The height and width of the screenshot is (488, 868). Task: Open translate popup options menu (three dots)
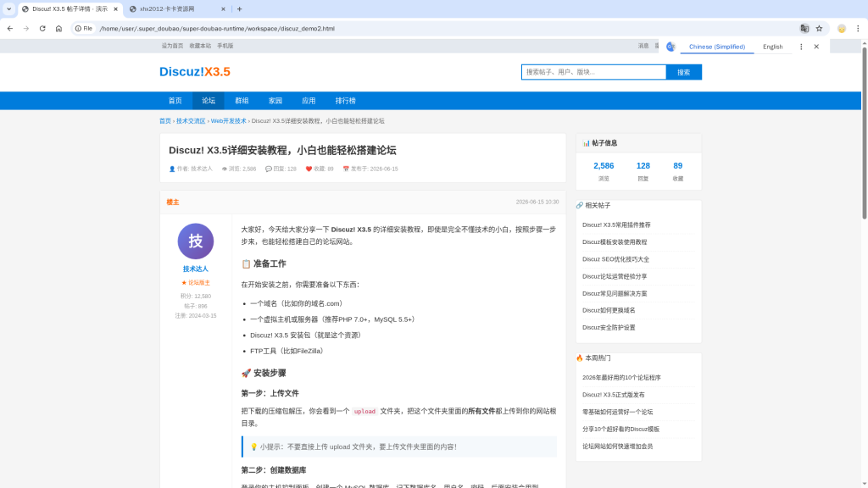click(x=801, y=47)
